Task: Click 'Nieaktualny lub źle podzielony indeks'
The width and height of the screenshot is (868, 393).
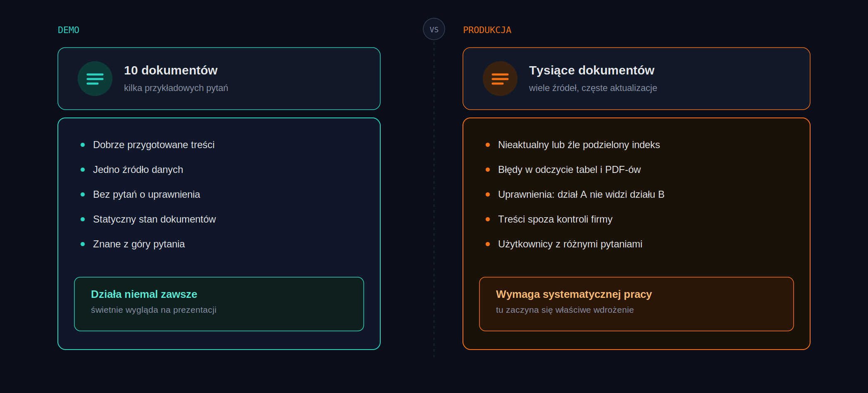Action: click(x=579, y=145)
